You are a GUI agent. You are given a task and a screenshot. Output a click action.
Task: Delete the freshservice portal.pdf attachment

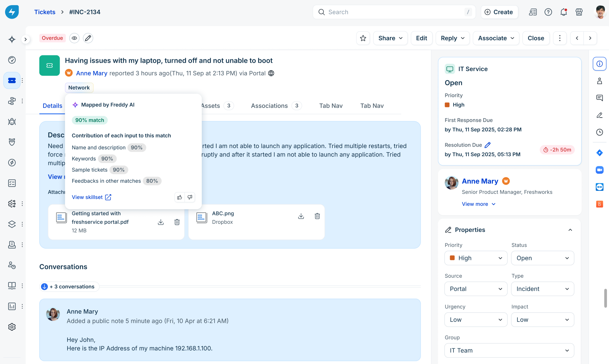point(177,222)
